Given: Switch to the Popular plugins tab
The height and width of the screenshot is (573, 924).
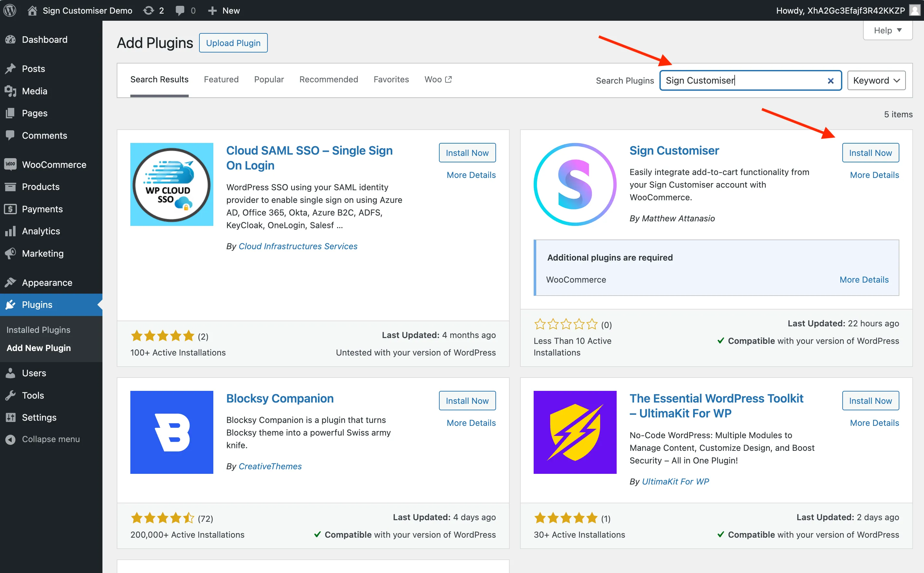Looking at the screenshot, I should pos(269,79).
